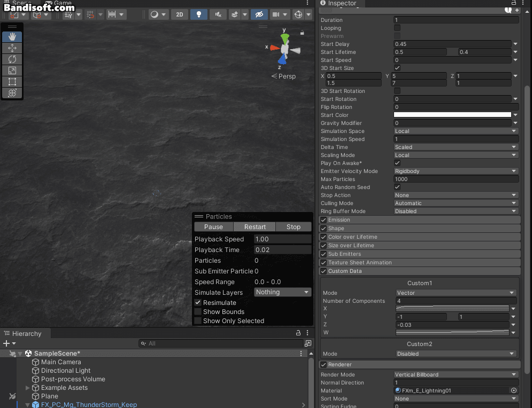Toggle 2D view mode
The width and height of the screenshot is (532, 408).
(x=179, y=14)
